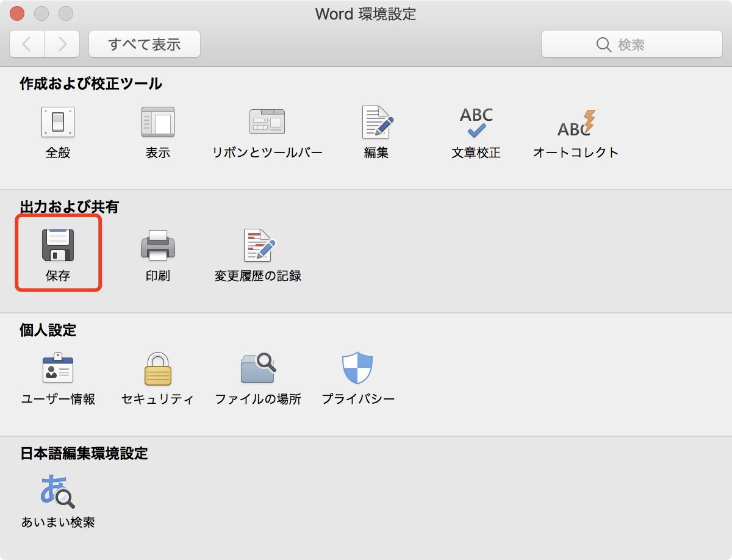Image resolution: width=732 pixels, height=560 pixels.
Task: Click the すべて表示 button
Action: (x=144, y=43)
